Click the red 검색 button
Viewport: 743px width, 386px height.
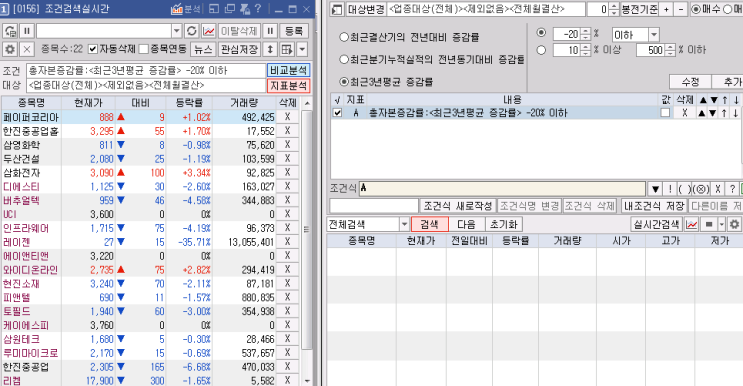[x=429, y=224]
